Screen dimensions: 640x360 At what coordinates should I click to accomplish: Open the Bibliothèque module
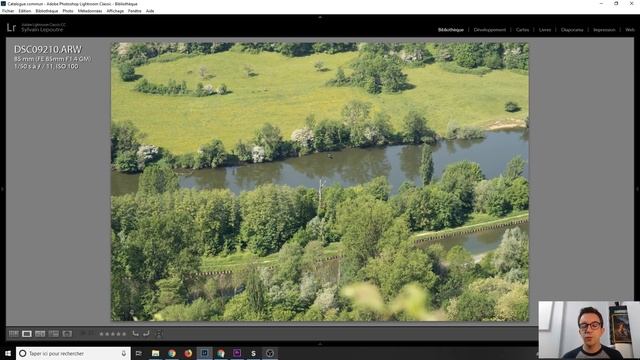pos(451,30)
